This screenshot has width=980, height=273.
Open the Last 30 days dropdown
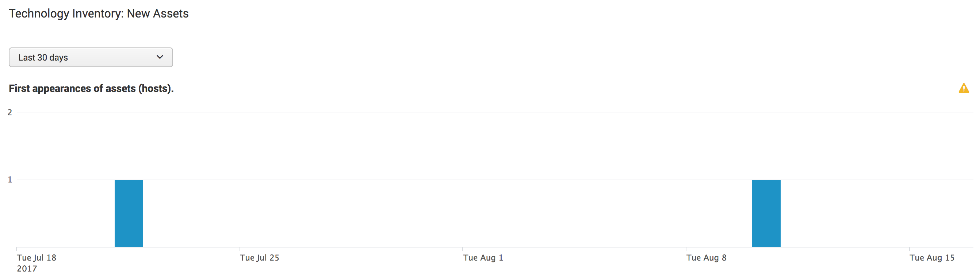[91, 57]
